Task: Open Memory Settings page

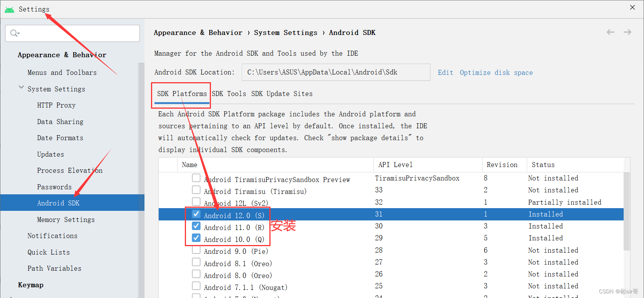Action: click(66, 220)
